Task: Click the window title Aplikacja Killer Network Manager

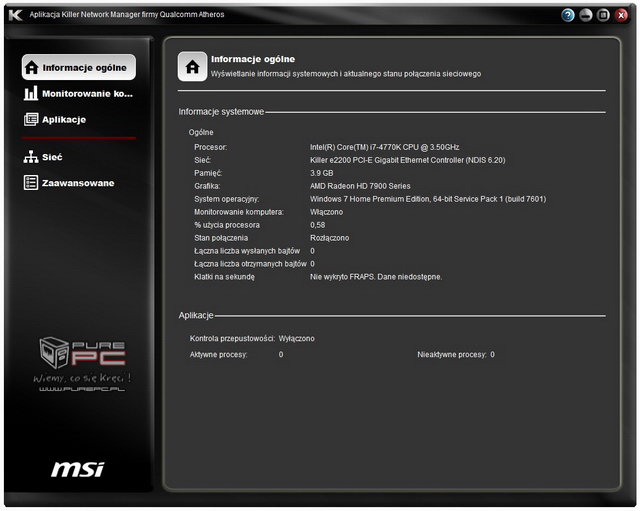Action: tap(127, 15)
